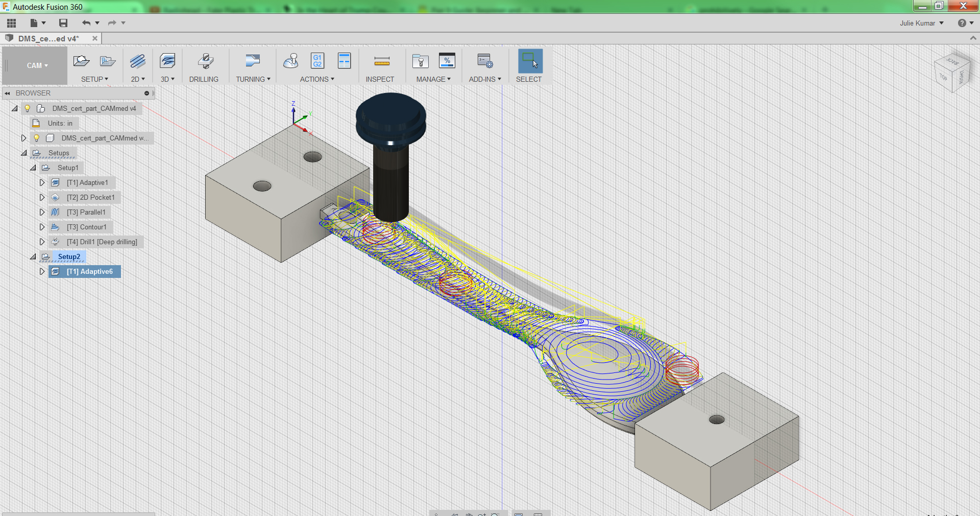Expand the [T2] 2D Pocket1 operation

[x=42, y=197]
